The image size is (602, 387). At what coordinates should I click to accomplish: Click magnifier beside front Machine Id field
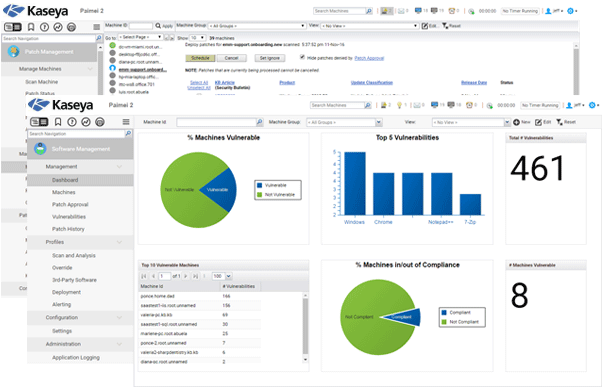[260, 122]
